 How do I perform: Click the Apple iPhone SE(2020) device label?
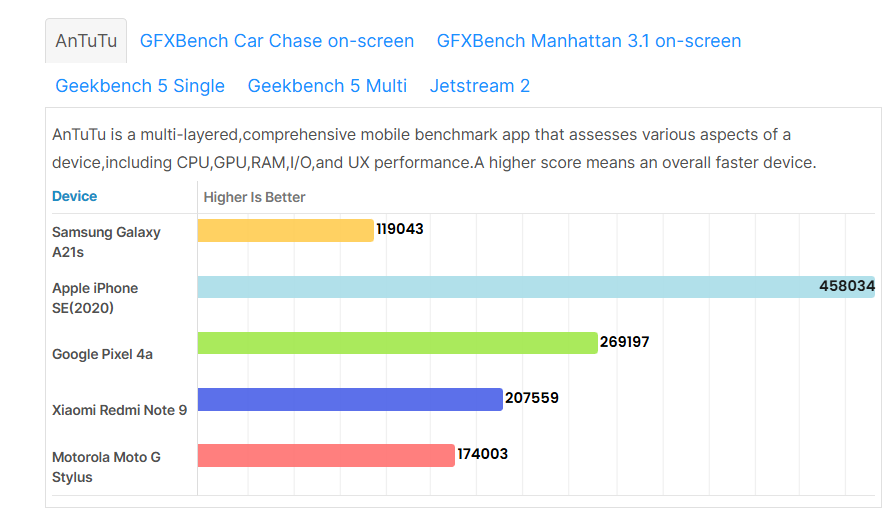click(x=95, y=298)
